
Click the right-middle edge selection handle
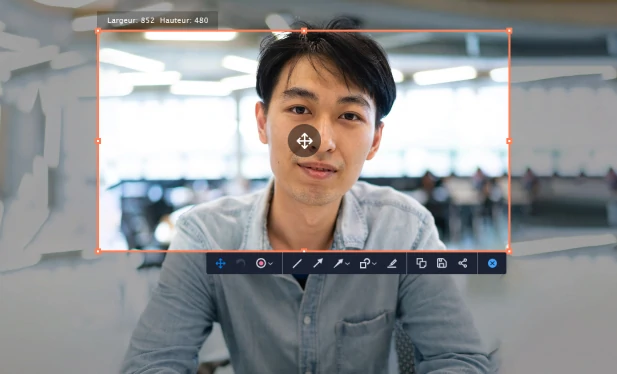point(509,141)
